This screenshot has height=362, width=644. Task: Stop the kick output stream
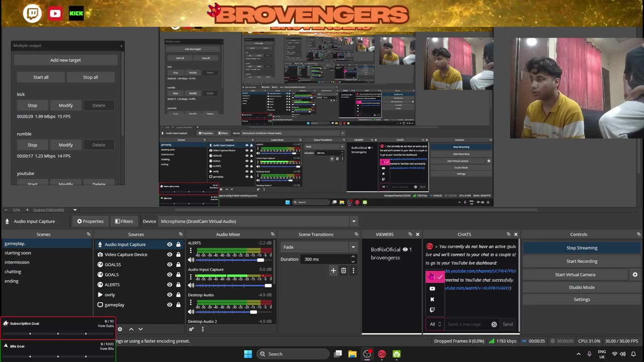click(x=32, y=106)
